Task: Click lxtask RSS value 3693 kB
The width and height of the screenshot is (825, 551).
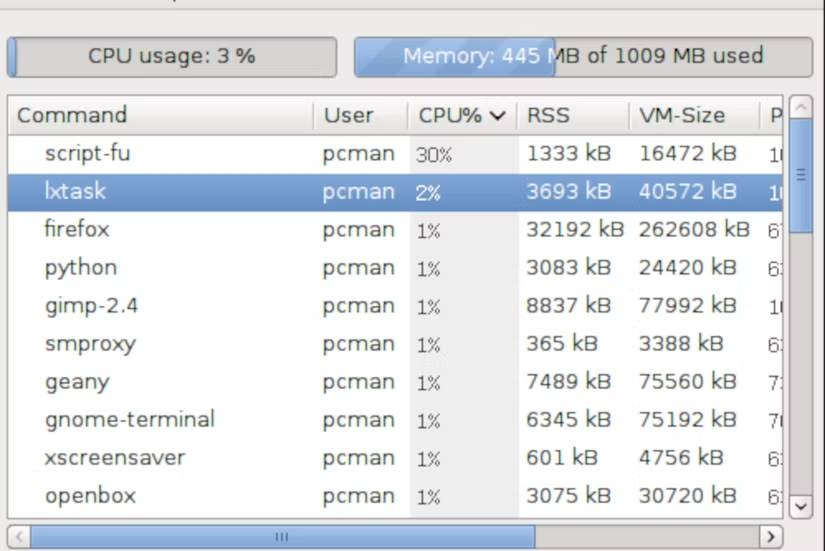Action: [x=569, y=192]
